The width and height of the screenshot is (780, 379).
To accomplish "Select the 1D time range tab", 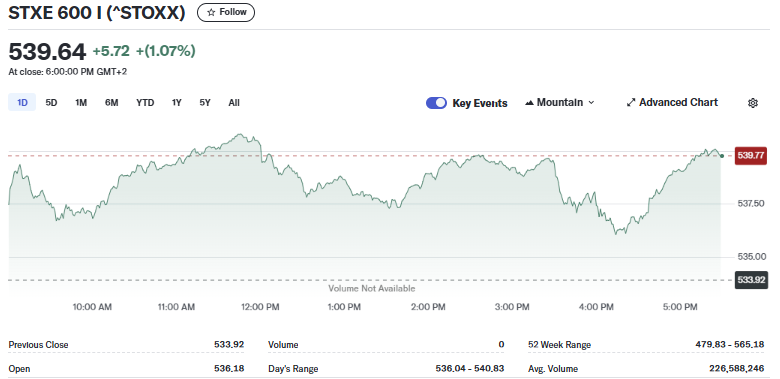I will coord(22,102).
